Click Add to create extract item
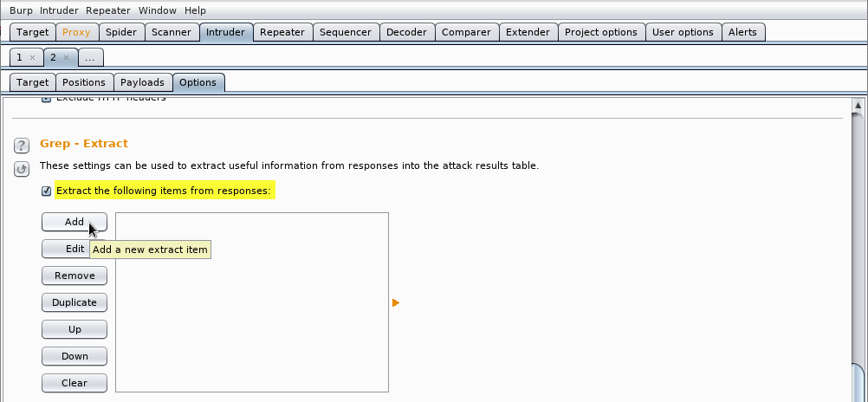The width and height of the screenshot is (868, 402). tap(74, 222)
